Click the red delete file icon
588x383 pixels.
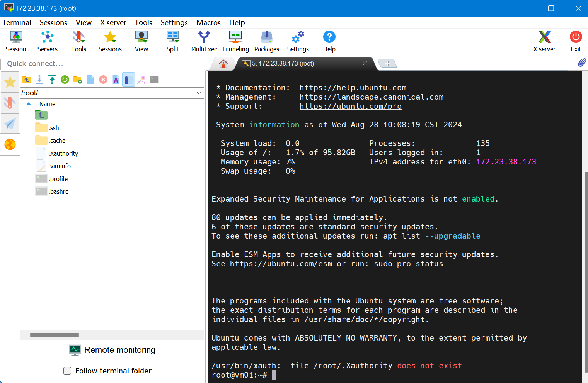coord(103,80)
